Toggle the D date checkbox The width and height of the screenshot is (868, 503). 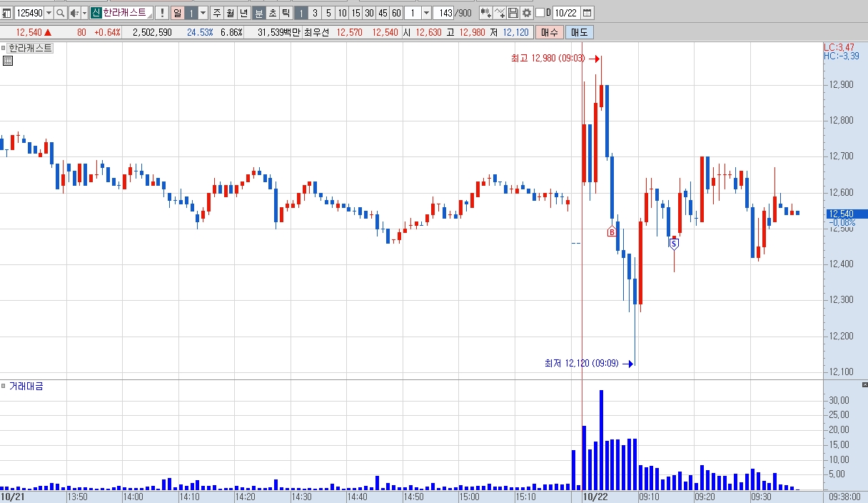[x=539, y=13]
